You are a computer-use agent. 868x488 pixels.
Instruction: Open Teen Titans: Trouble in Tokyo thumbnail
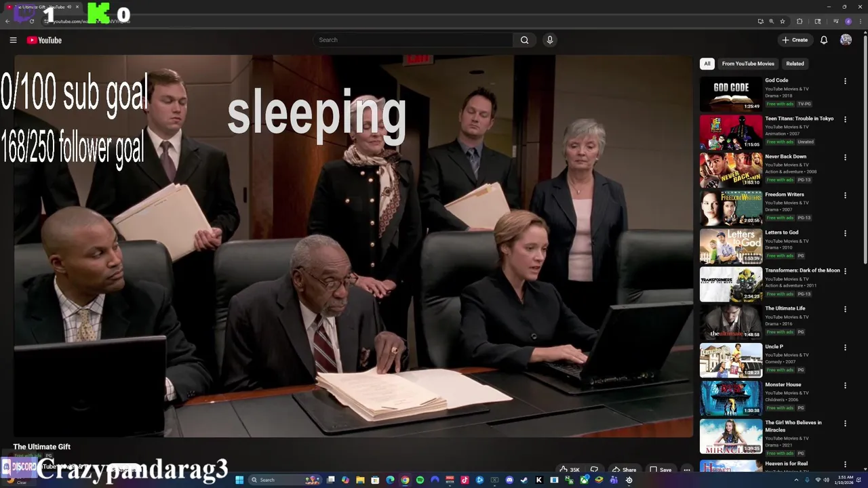point(731,131)
